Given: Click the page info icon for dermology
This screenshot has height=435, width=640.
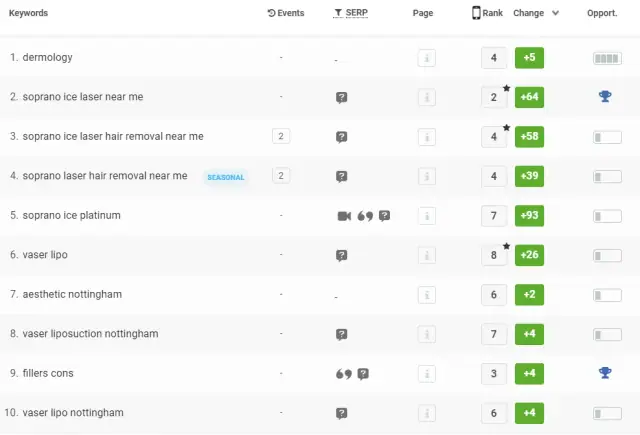Looking at the screenshot, I should 427,58.
